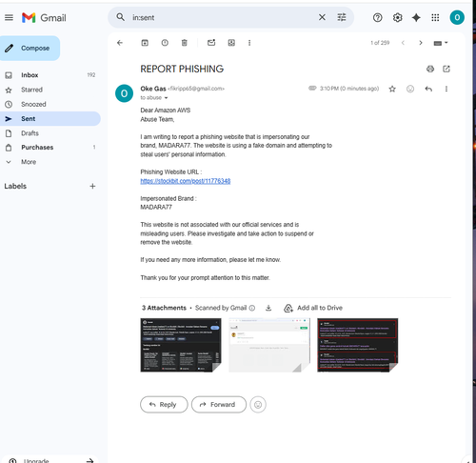Open the Google apps grid
Image resolution: width=476 pixels, height=463 pixels.
[x=435, y=17]
